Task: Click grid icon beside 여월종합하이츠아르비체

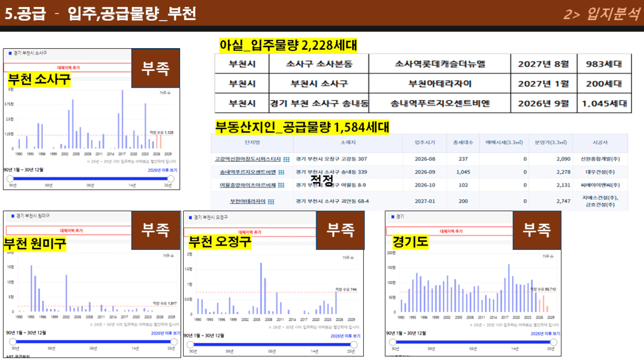Action: [x=281, y=185]
